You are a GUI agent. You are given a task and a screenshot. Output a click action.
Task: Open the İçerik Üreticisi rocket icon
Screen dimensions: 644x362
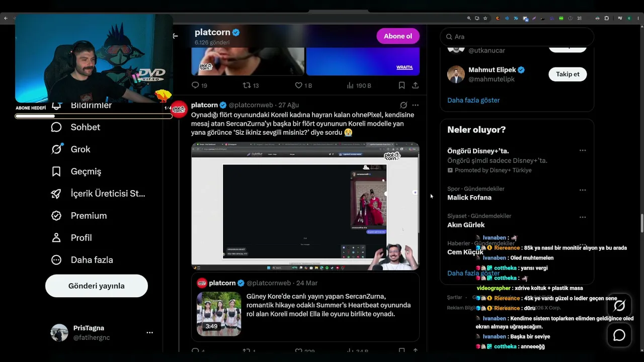(x=56, y=194)
